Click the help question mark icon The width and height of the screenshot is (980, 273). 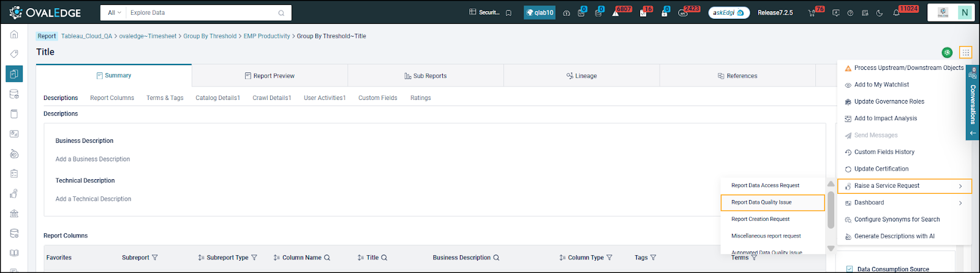850,13
